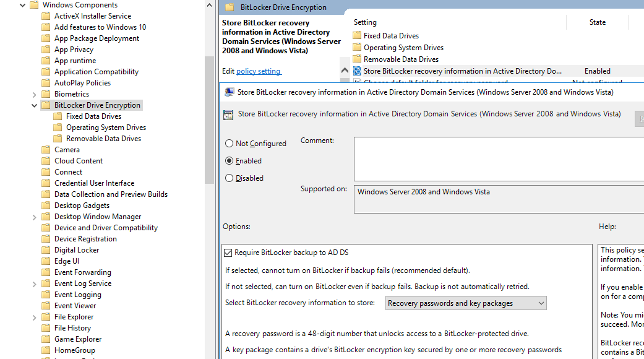Viewport: 644px width, 359px height.
Task: Click the ActiveX Installer Service folder icon
Action: [46, 16]
